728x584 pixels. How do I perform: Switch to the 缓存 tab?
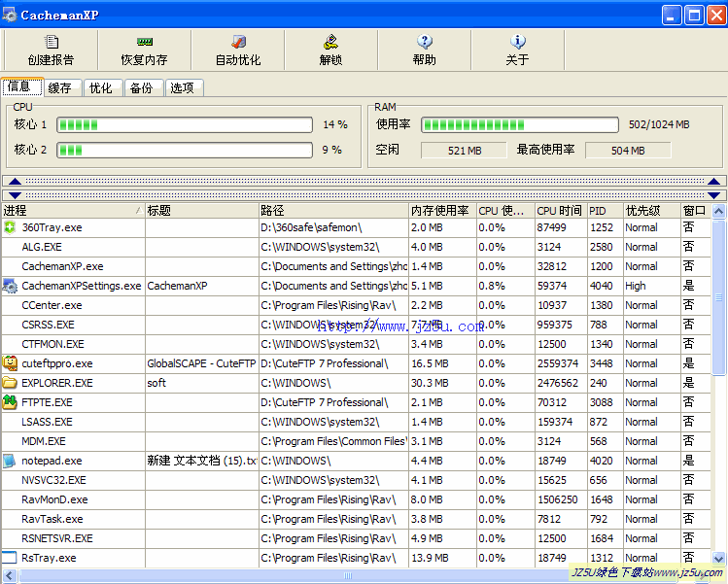[63, 87]
